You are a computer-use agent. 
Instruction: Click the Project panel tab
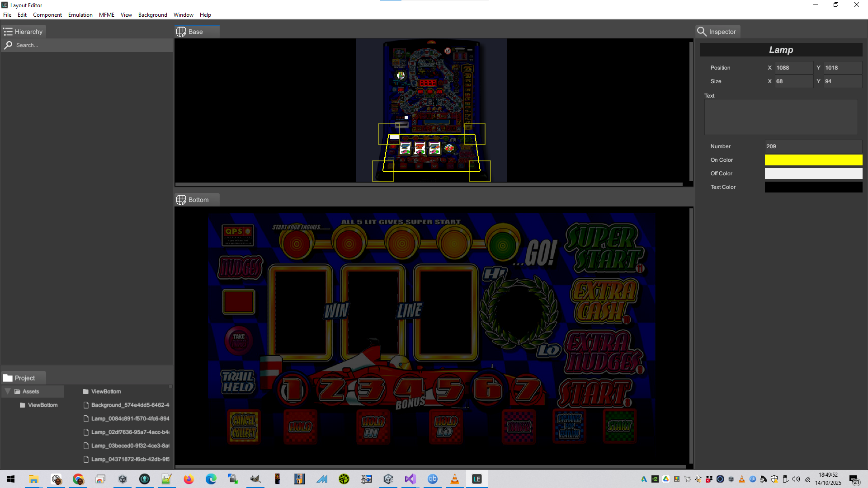(x=24, y=378)
